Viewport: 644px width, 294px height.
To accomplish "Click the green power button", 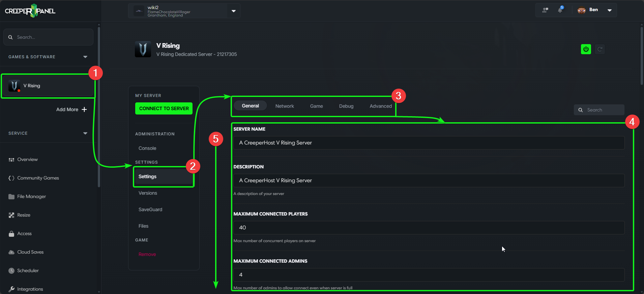I will [586, 49].
